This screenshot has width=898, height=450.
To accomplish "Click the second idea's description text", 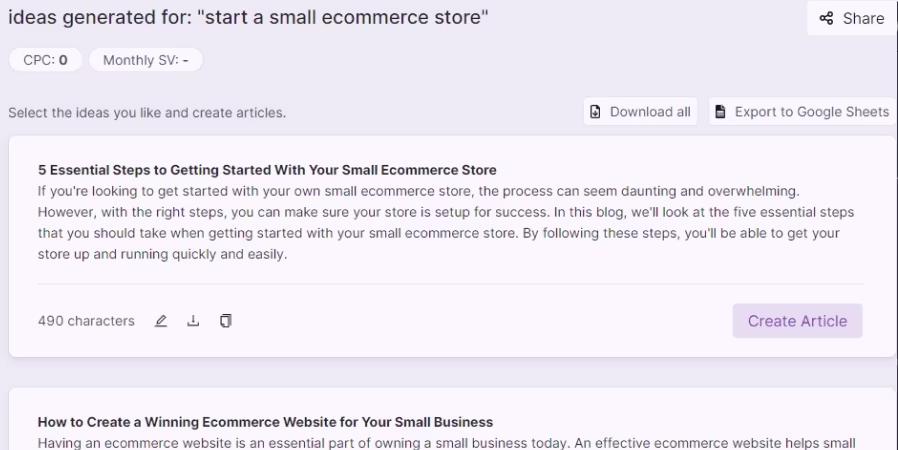I will point(445,443).
